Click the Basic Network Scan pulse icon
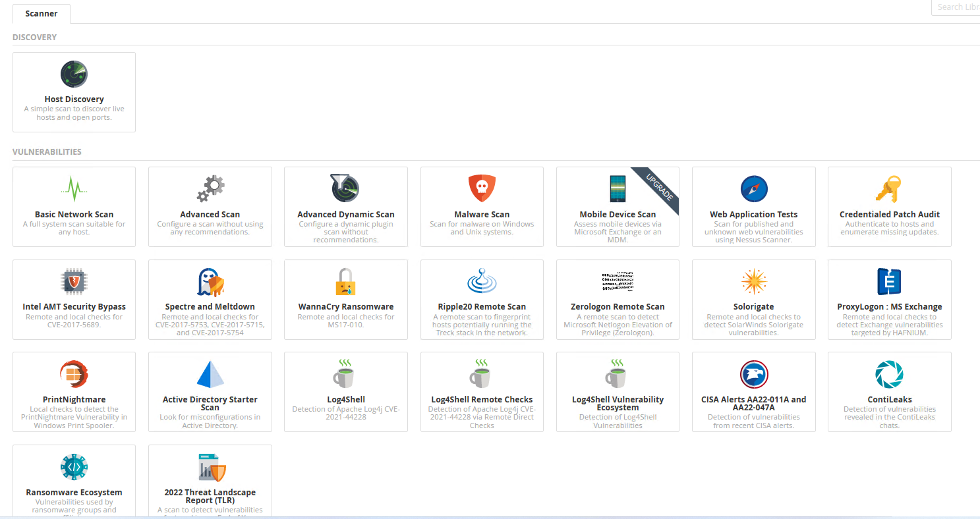This screenshot has width=980, height=519. tap(74, 189)
